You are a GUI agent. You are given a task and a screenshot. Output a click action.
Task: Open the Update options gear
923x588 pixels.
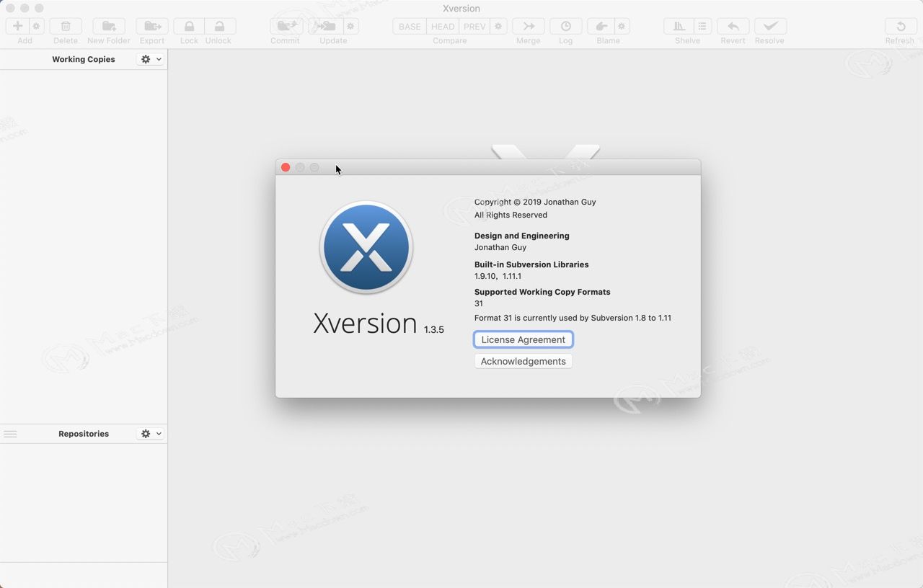[x=350, y=26]
